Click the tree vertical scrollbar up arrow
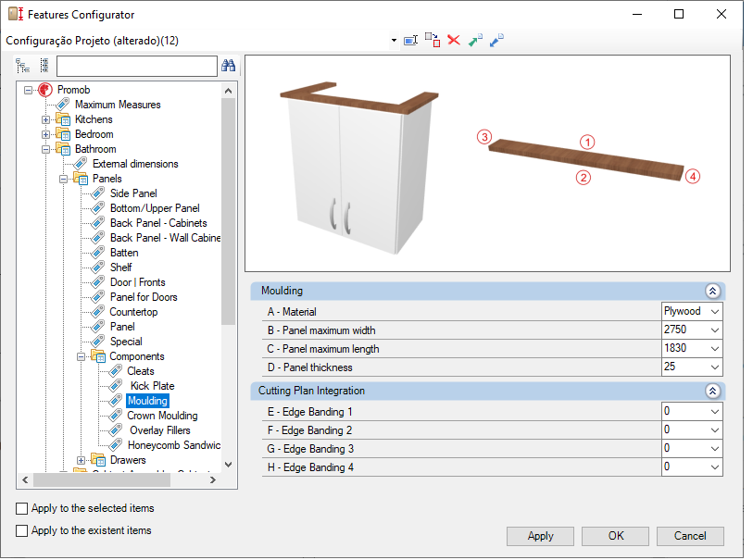 [x=229, y=91]
